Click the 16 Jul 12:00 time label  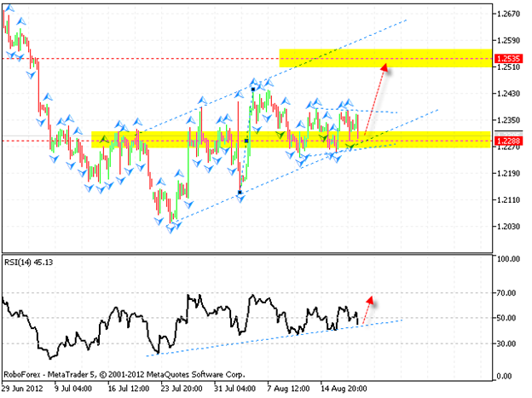pos(128,389)
